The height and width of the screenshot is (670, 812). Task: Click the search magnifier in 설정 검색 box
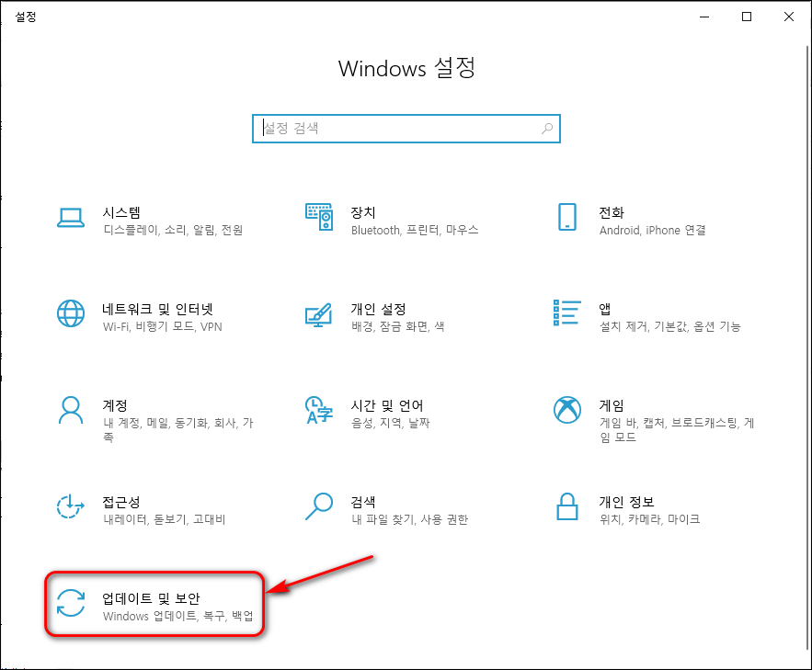(x=547, y=129)
